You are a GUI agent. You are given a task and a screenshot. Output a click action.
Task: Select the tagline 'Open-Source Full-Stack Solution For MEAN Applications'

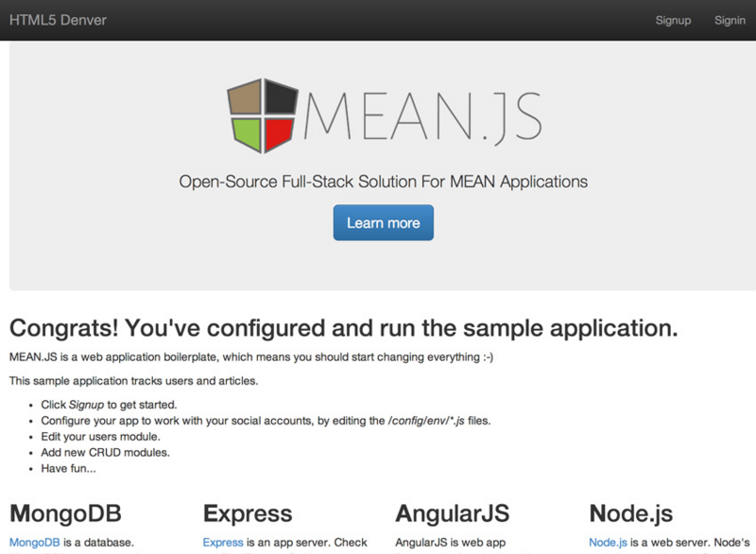(x=384, y=182)
